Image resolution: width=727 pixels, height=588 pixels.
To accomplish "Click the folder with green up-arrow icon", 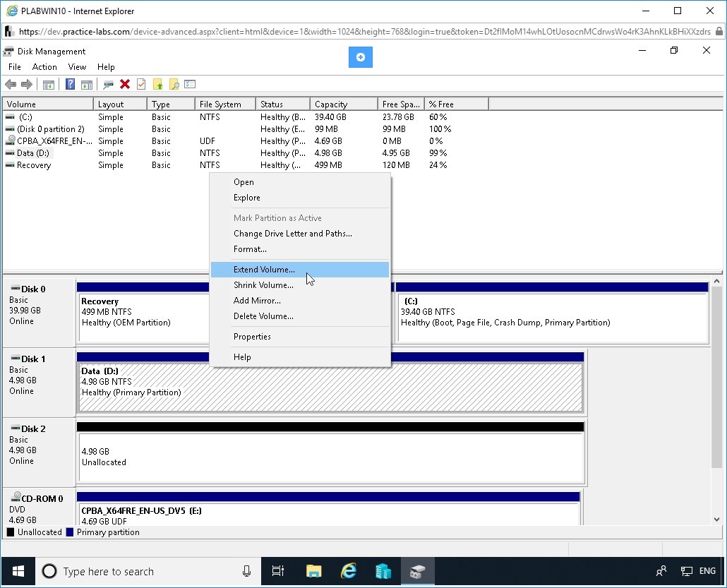I will (x=157, y=85).
